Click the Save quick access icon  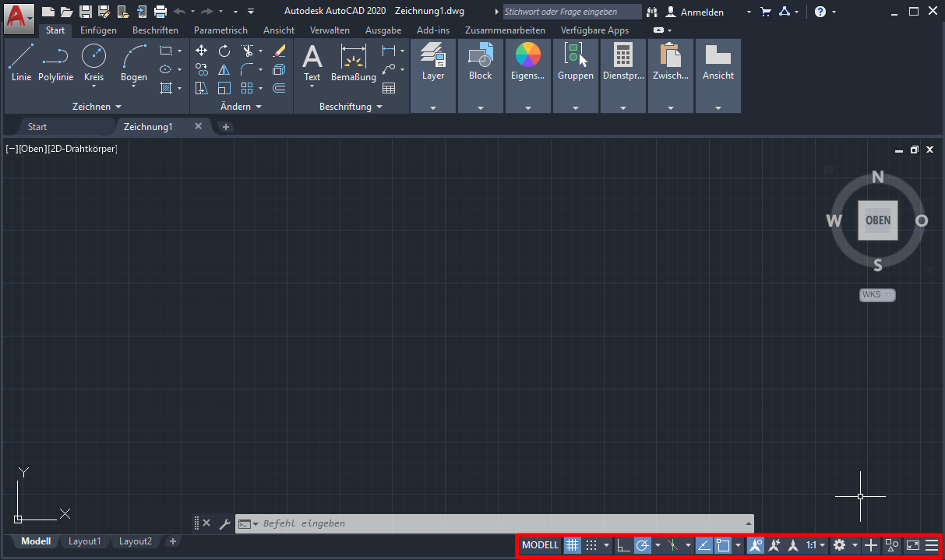point(86,12)
